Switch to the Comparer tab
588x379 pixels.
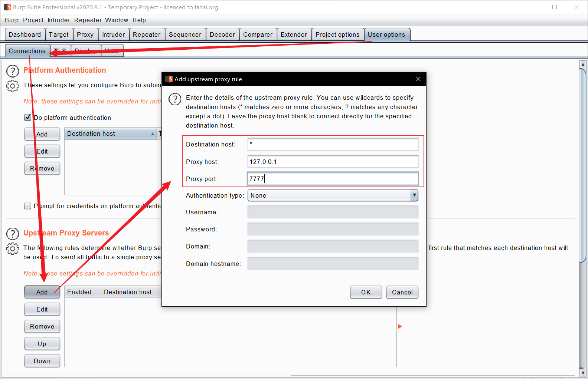coord(258,34)
